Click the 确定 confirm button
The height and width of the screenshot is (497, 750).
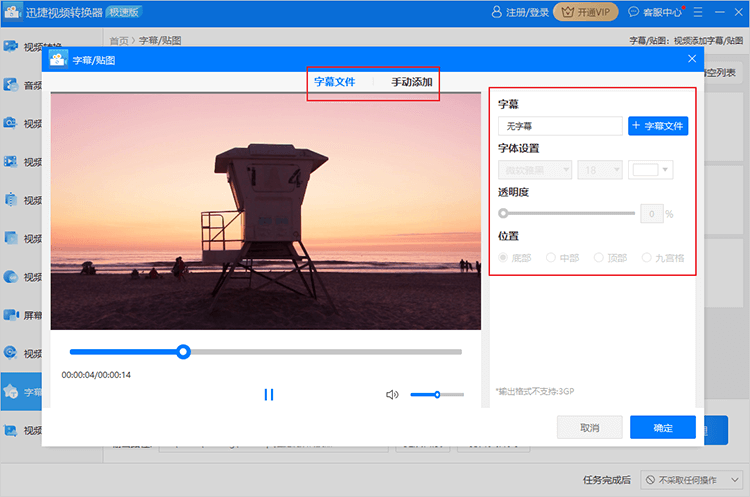662,427
